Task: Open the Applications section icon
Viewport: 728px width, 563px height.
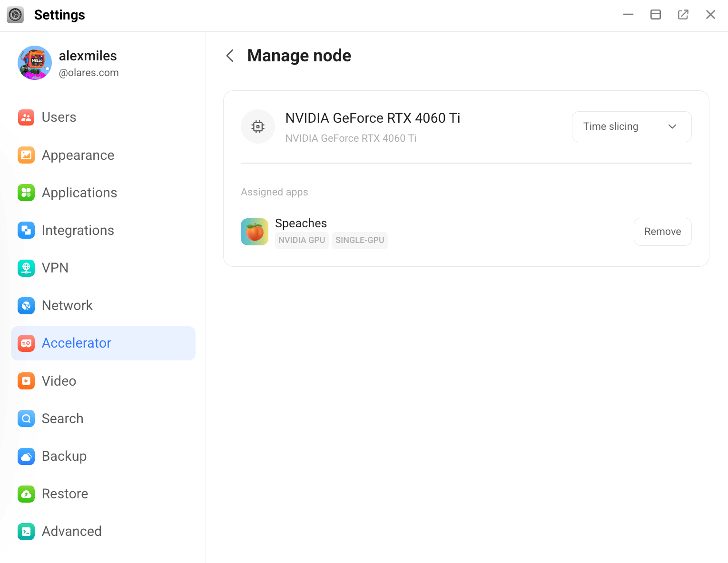Action: 26,193
